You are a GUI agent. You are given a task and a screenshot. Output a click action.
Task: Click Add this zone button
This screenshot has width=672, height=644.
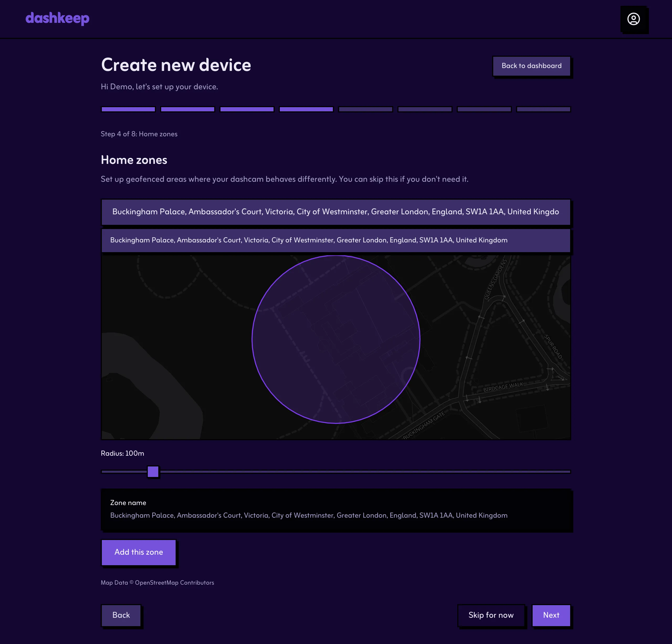point(139,552)
